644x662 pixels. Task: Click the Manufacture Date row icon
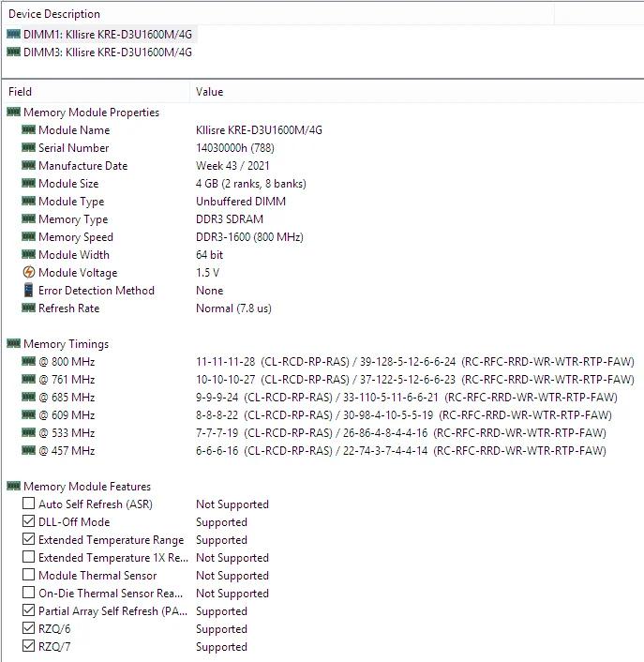[x=28, y=165]
